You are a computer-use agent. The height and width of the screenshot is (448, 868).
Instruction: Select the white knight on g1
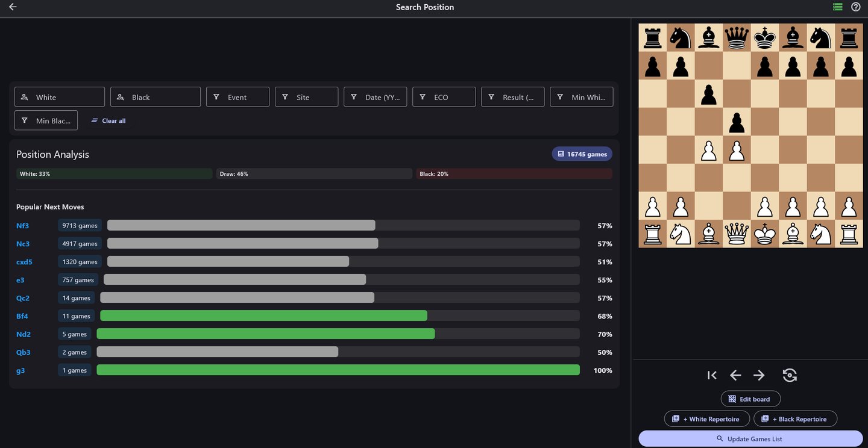tap(821, 233)
